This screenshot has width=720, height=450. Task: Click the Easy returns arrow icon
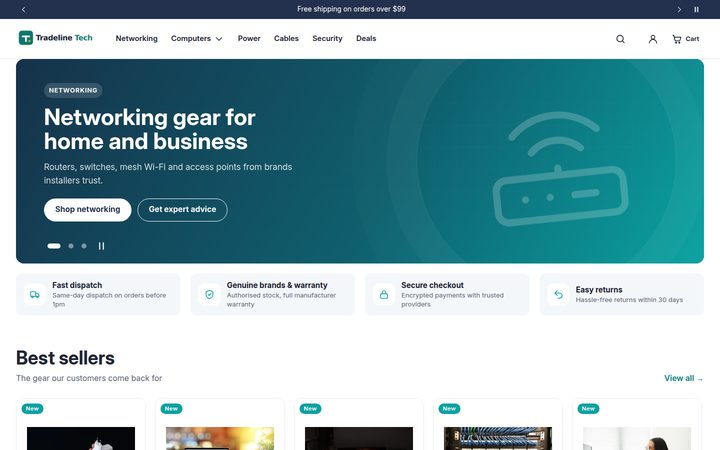click(558, 295)
